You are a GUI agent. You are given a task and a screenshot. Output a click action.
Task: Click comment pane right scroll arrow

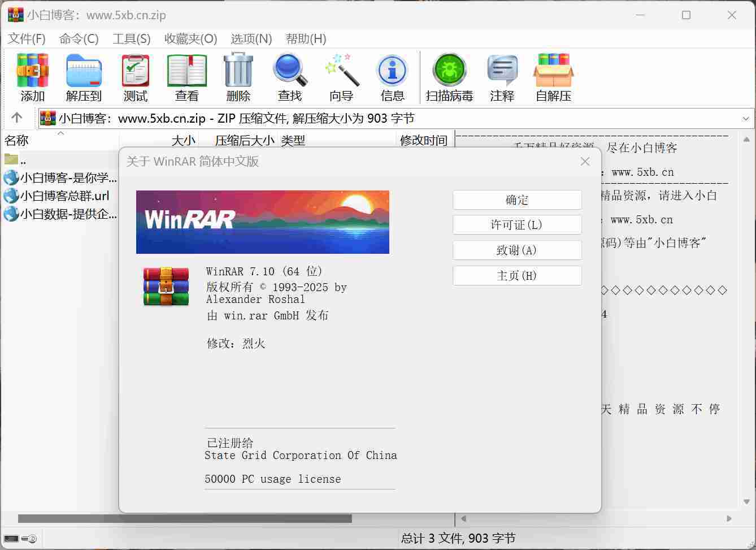point(729,518)
